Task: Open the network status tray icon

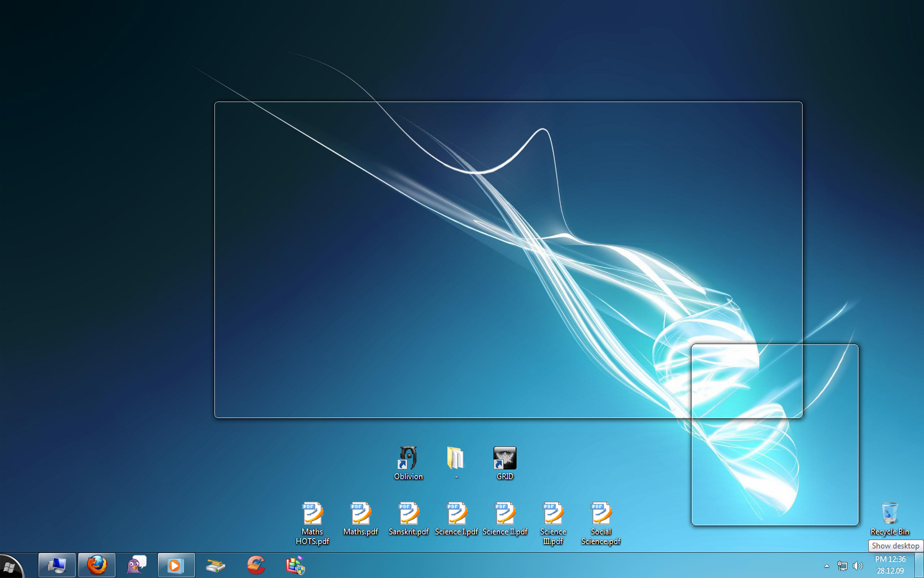Action: click(843, 566)
